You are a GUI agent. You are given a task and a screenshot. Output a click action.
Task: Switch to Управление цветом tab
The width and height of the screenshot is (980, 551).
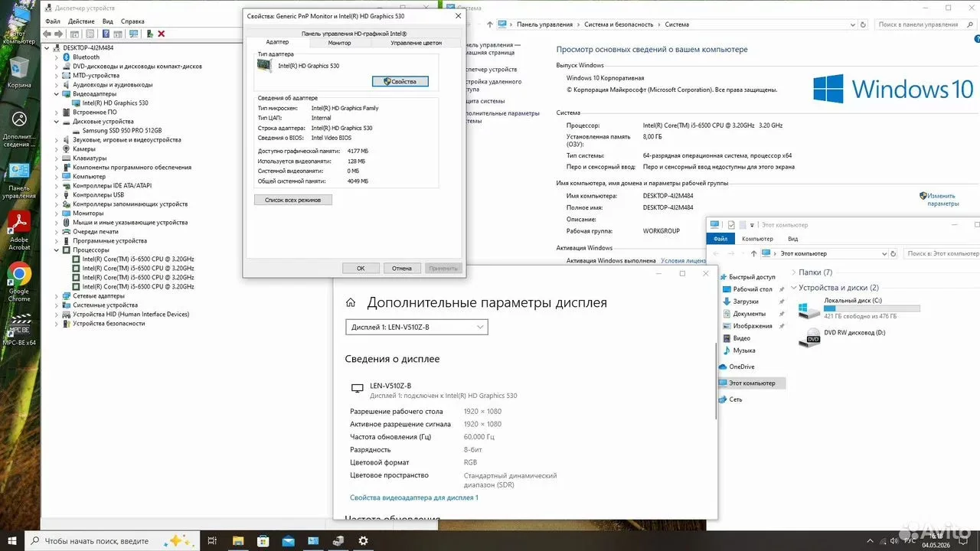pyautogui.click(x=416, y=43)
